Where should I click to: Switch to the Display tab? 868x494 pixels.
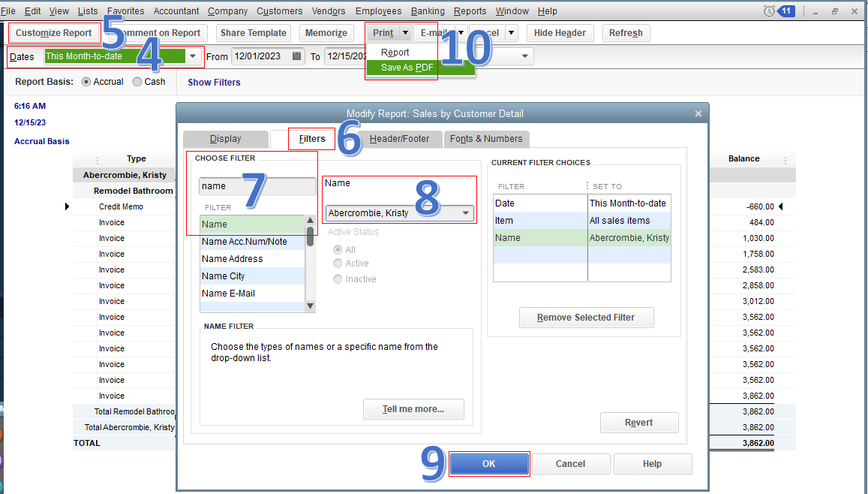point(225,139)
